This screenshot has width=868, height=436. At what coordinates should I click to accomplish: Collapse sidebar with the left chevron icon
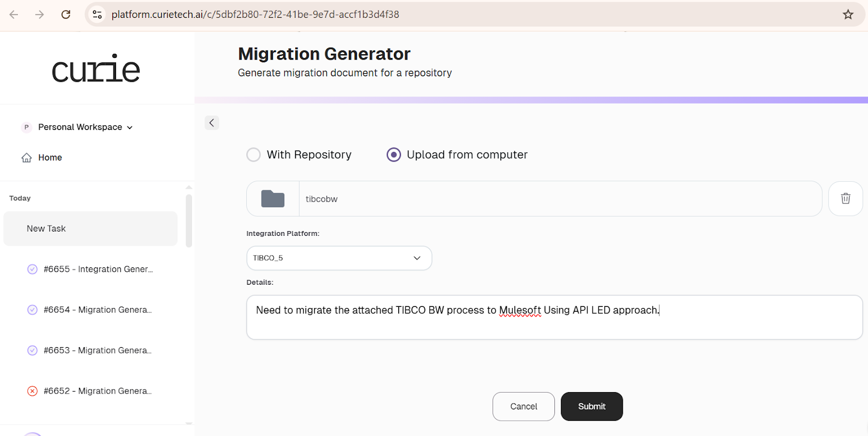[x=212, y=123]
